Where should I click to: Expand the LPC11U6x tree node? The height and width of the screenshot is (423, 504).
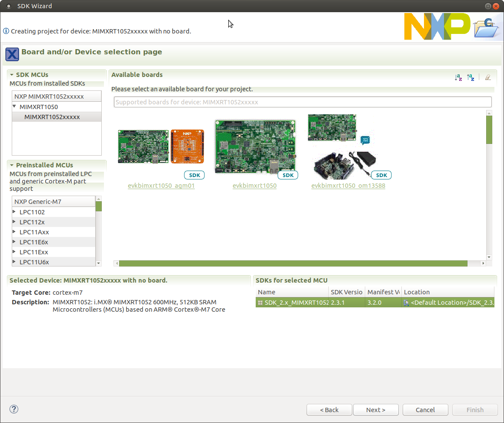14,261
